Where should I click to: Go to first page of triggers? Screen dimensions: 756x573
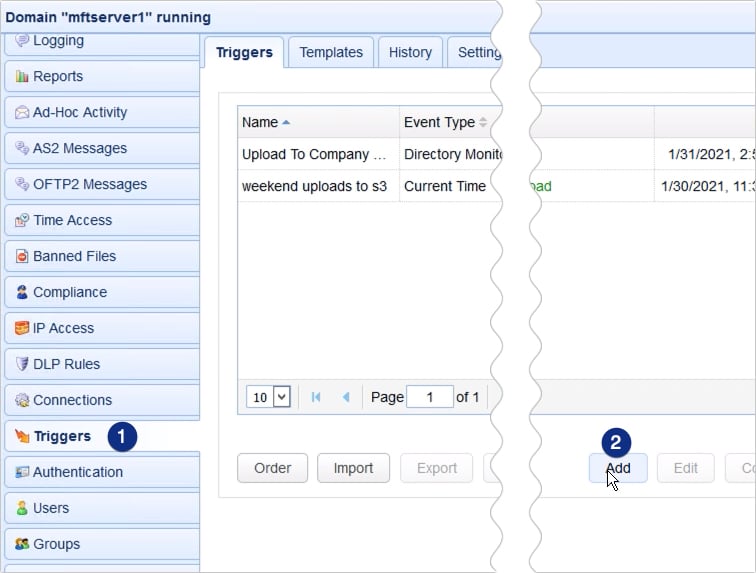pos(316,397)
